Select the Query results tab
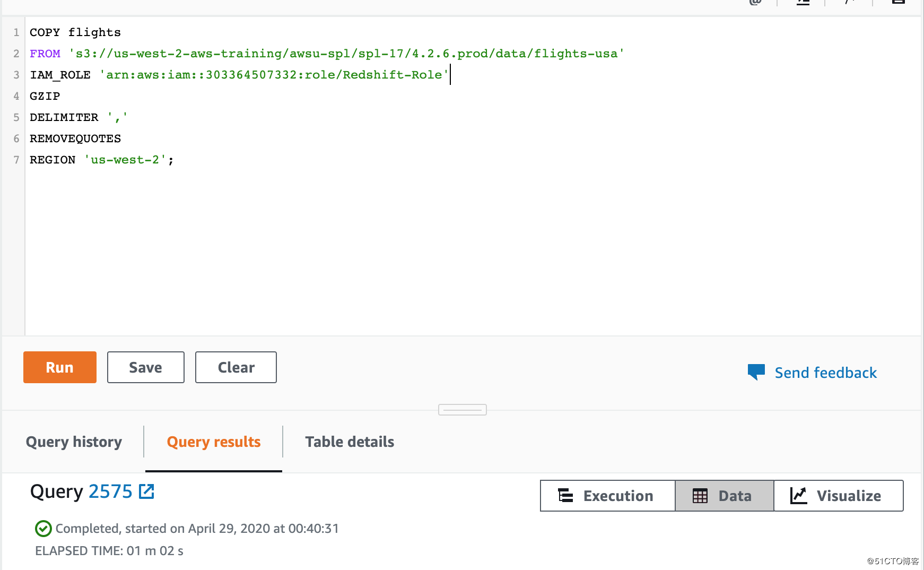924x570 pixels. coord(214,442)
